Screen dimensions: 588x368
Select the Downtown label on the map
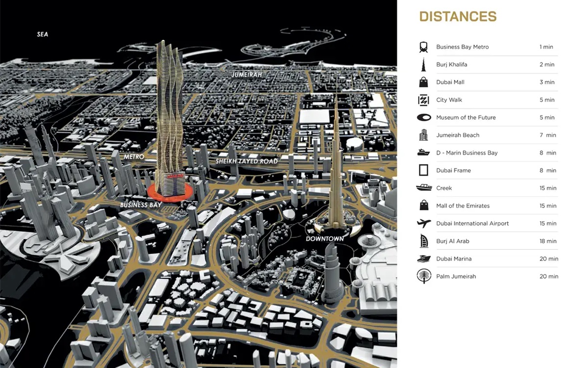click(324, 239)
